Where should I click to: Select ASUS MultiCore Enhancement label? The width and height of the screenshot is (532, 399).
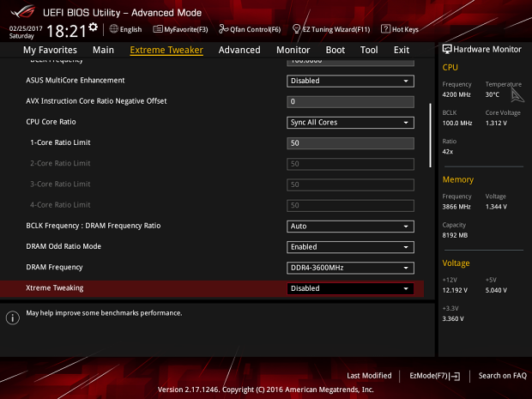tap(76, 81)
